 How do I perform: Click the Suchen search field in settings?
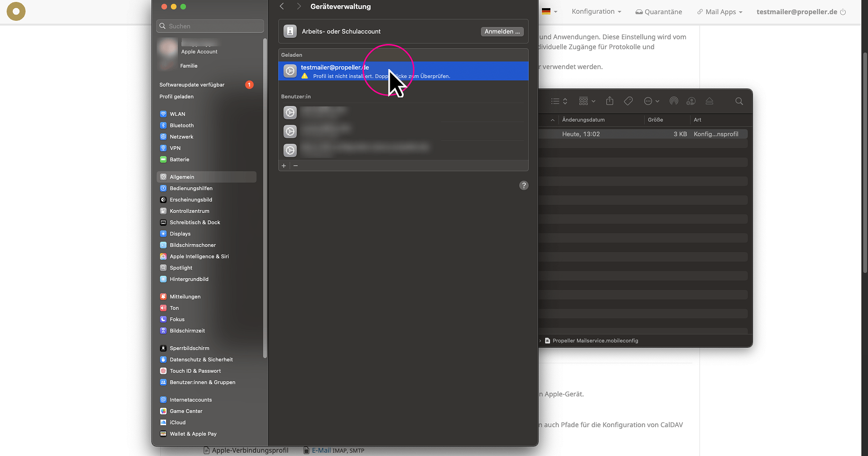point(210,26)
